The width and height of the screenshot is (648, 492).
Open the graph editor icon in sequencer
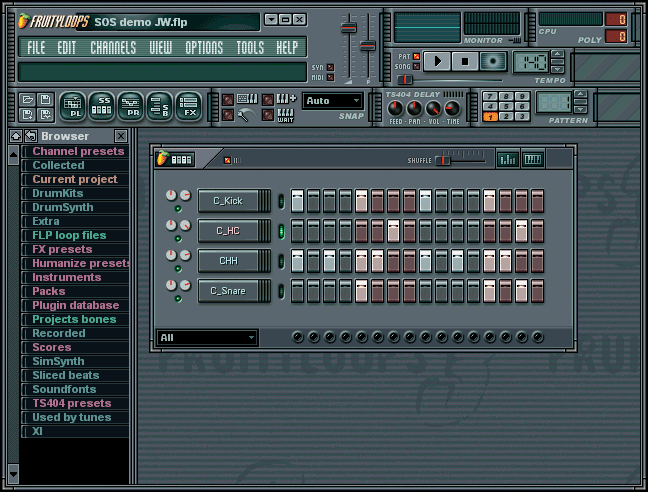click(508, 159)
